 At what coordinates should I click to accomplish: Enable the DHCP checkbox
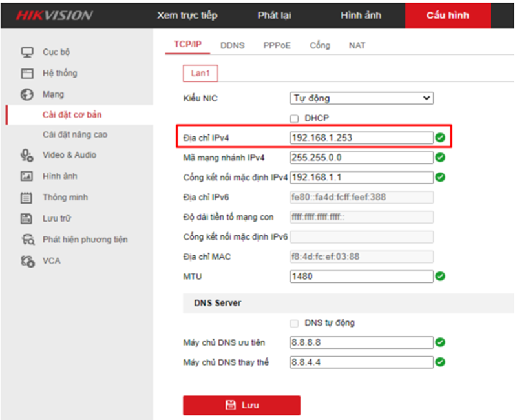pyautogui.click(x=294, y=118)
